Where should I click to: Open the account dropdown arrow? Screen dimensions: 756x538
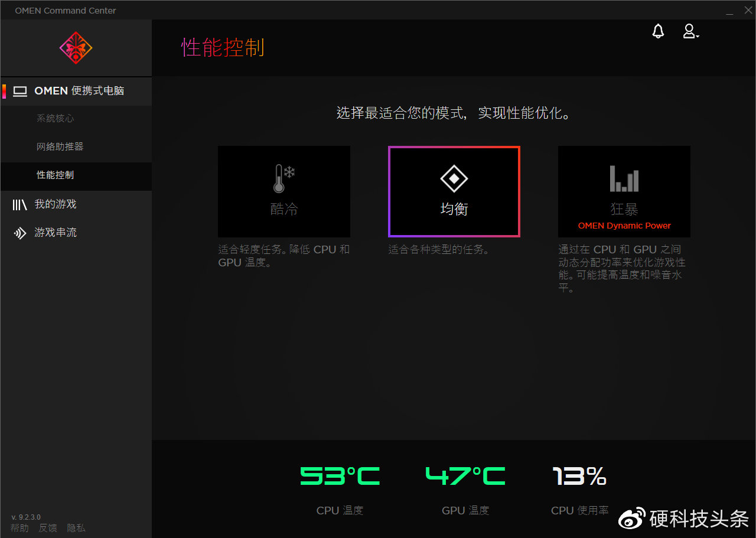point(697,35)
